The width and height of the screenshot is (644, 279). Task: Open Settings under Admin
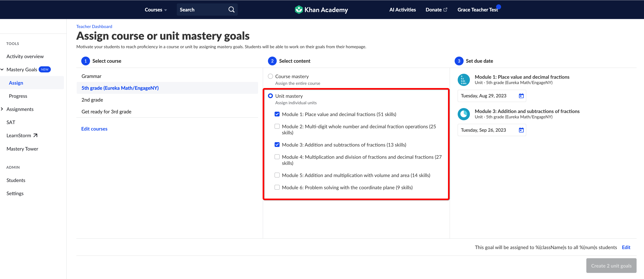click(15, 194)
